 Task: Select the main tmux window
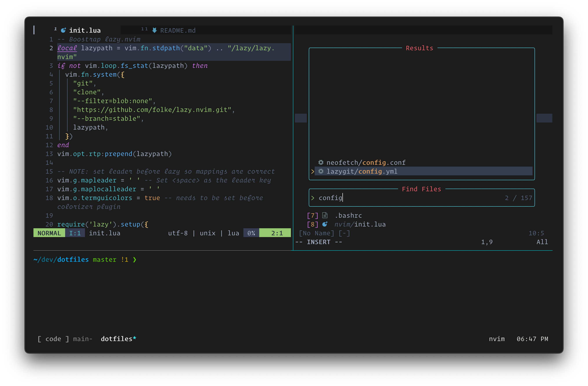click(83, 339)
